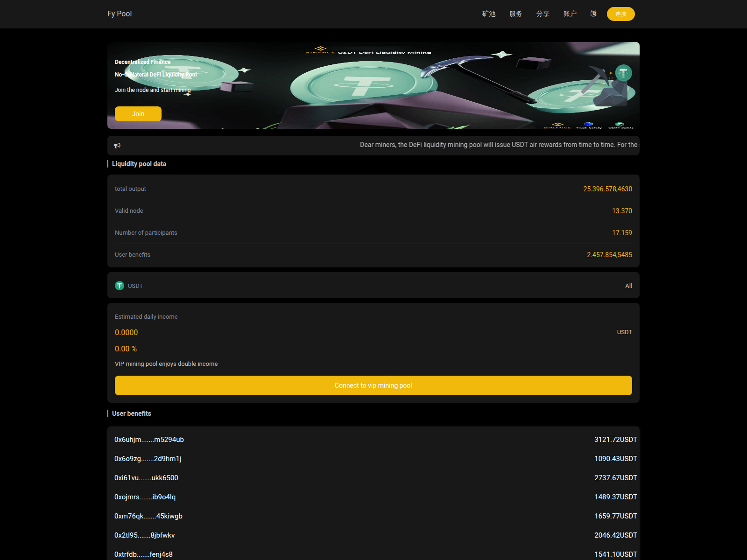The height and width of the screenshot is (560, 747).
Task: Click the 2737.67USDT amount
Action: tap(615, 478)
